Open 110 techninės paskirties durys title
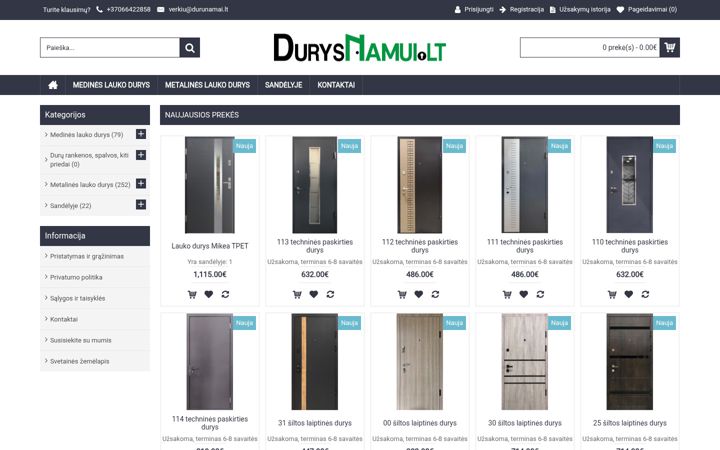720x450 pixels. (630, 246)
